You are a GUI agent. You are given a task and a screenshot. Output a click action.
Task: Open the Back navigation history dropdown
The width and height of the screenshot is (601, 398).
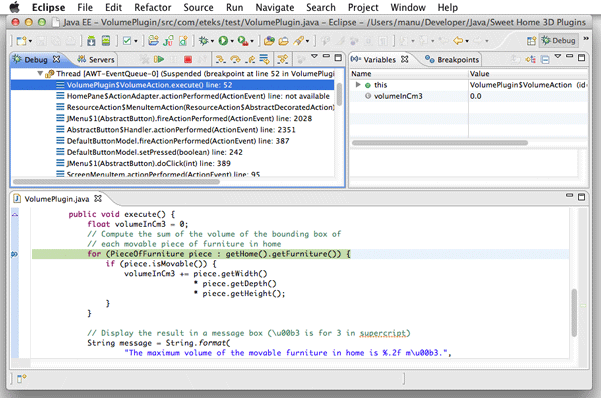(x=467, y=41)
